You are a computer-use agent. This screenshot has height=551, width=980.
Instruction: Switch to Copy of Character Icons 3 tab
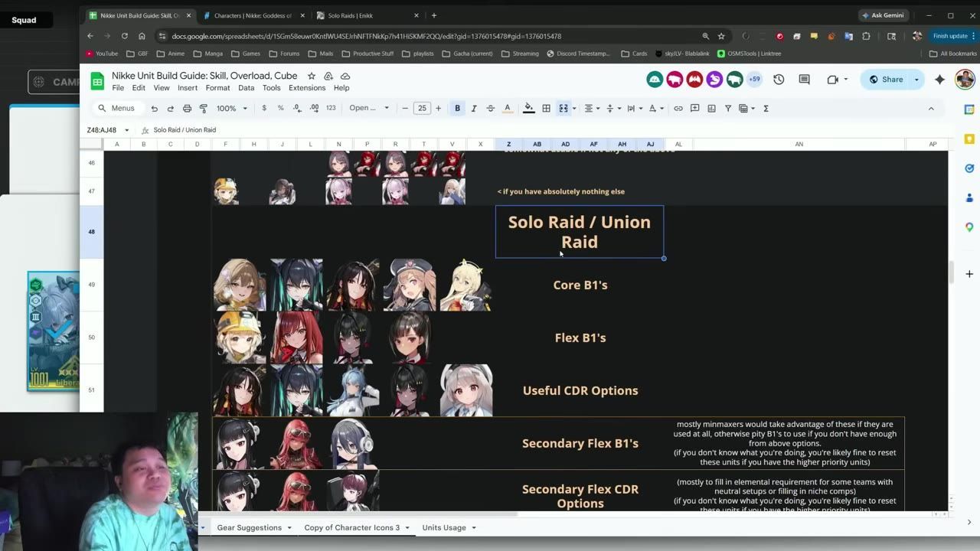point(352,527)
